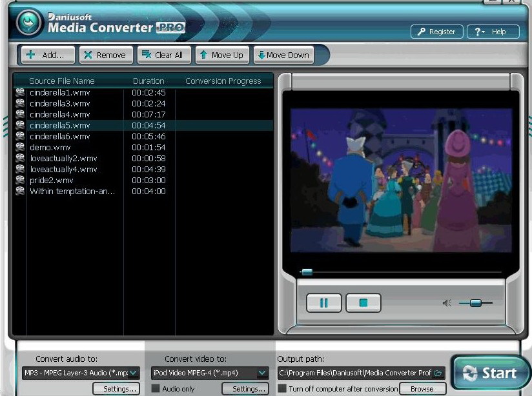Move the selected file up
This screenshot has width=532, height=396.
222,55
